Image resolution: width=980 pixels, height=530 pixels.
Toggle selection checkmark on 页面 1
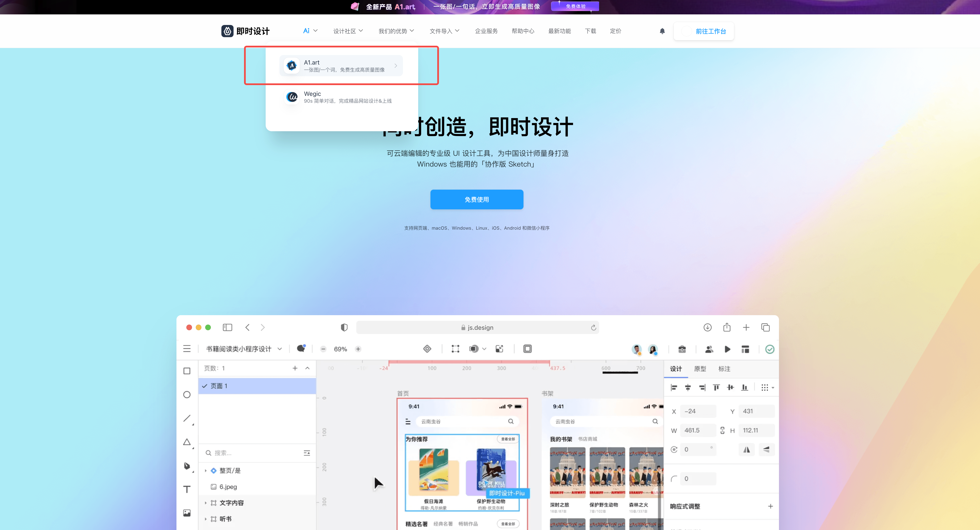[205, 385]
